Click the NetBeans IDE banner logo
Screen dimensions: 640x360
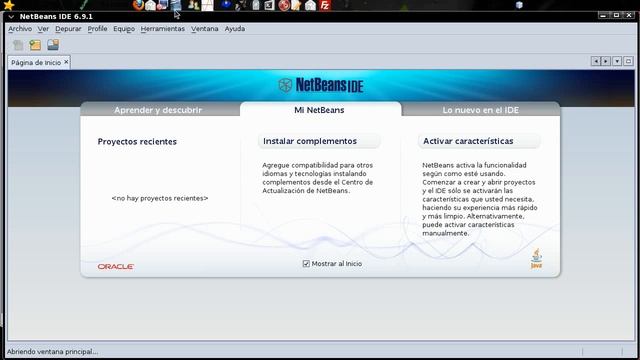[x=321, y=85]
